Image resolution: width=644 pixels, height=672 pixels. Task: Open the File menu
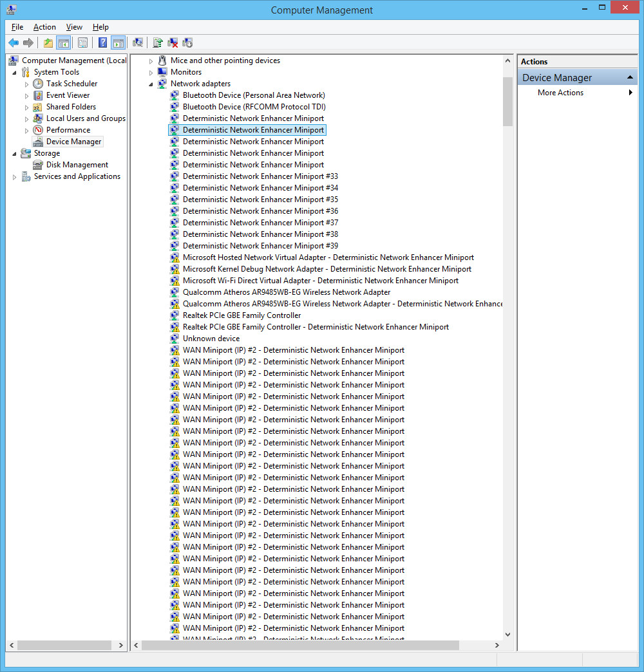[x=17, y=27]
